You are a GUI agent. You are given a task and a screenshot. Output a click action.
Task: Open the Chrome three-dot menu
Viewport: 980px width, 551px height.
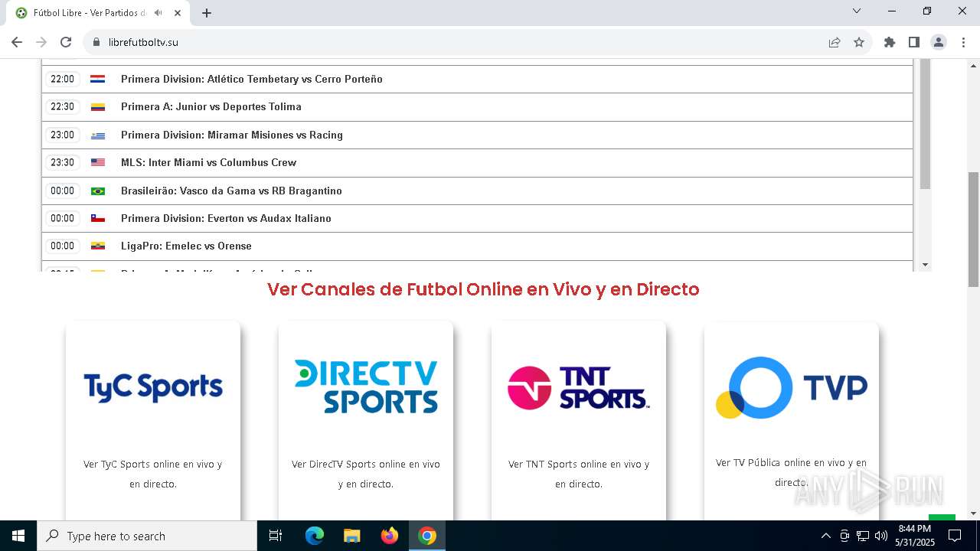(963, 42)
